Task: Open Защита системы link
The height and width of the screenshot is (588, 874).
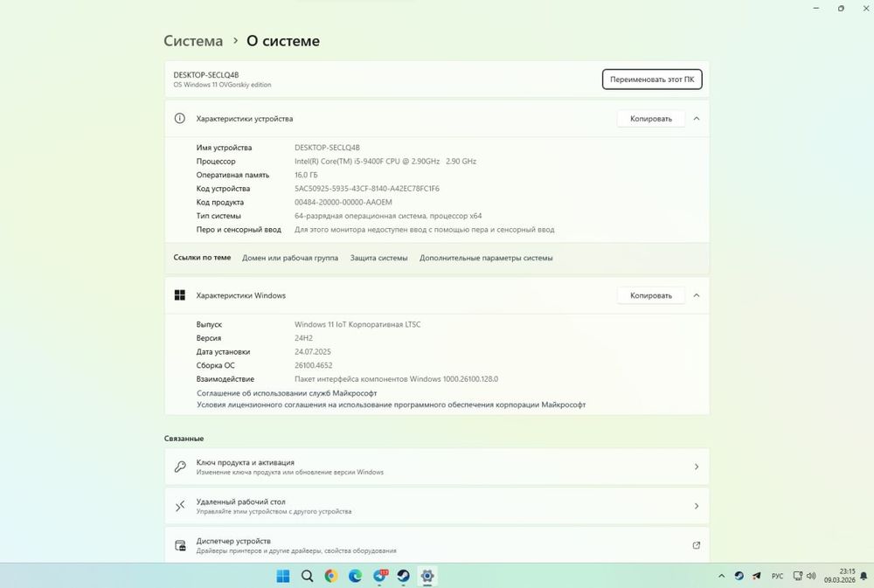Action: tap(379, 258)
